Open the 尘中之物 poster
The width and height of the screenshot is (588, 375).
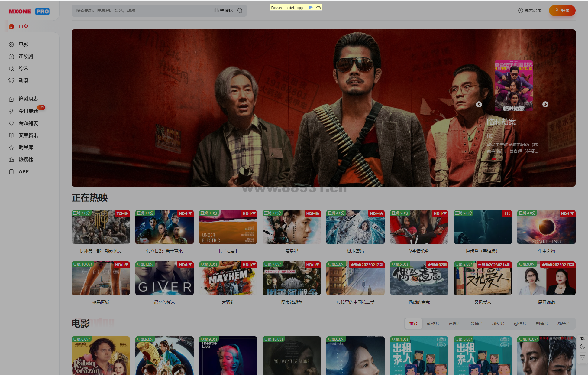pos(546,227)
